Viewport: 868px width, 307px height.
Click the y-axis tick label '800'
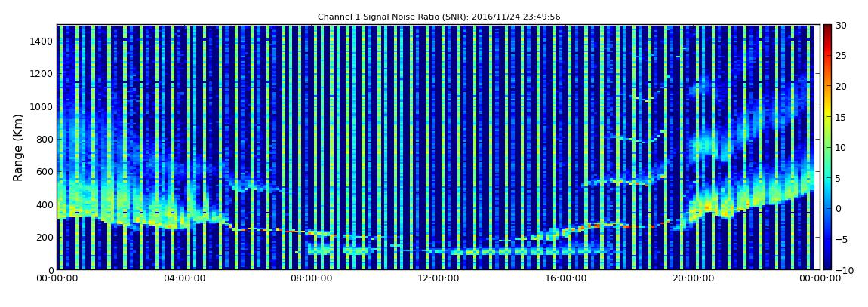click(x=45, y=139)
